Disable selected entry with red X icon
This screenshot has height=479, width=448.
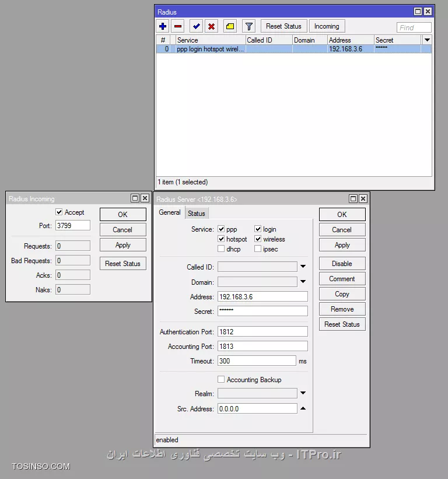pyautogui.click(x=211, y=26)
